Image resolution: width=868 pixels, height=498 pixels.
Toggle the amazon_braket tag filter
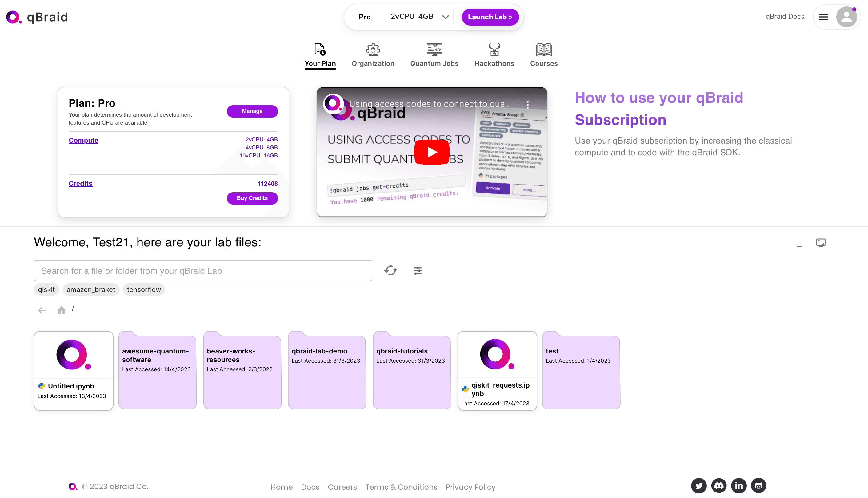(x=91, y=289)
